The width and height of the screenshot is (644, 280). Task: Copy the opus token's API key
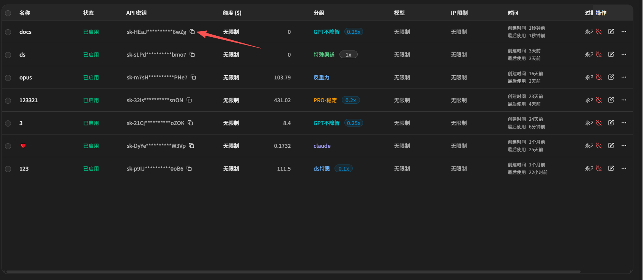click(x=193, y=77)
